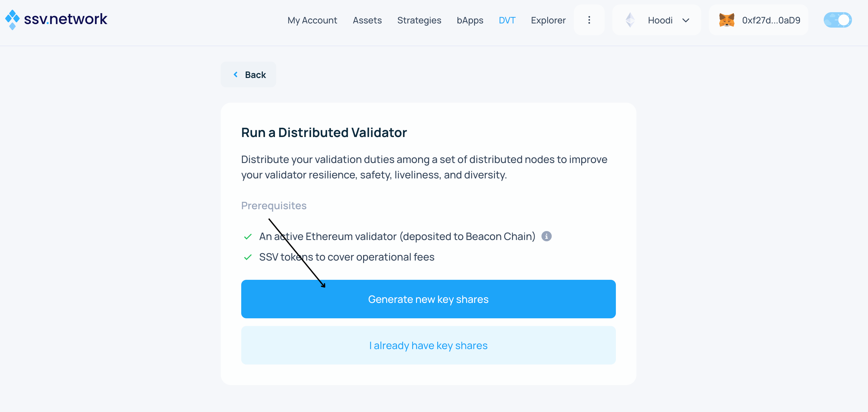
Task: Open the 0xf27d...0aD9 wallet account menu
Action: pos(770,20)
